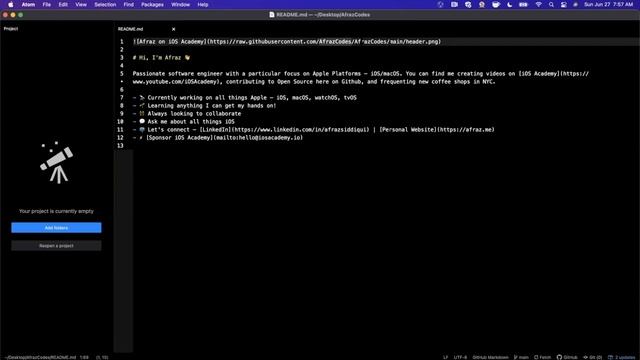Click the '# Hi, I'm Afraz' heading line
The image size is (640, 360).
161,58
